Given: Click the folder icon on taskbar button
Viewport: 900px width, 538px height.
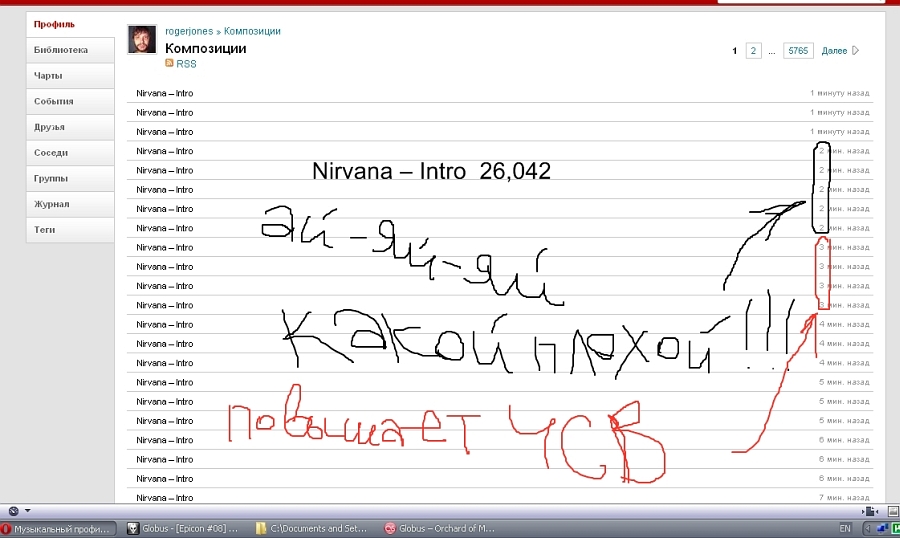Looking at the screenshot, I should [x=262, y=529].
